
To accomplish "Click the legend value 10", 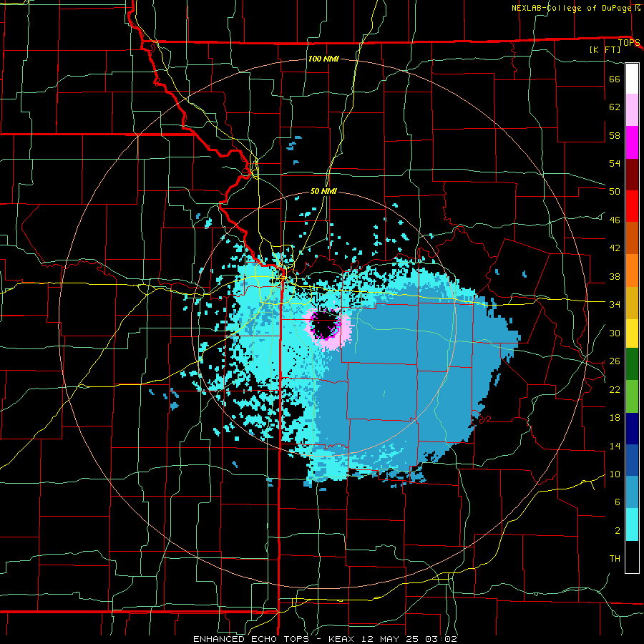I will pos(615,474).
